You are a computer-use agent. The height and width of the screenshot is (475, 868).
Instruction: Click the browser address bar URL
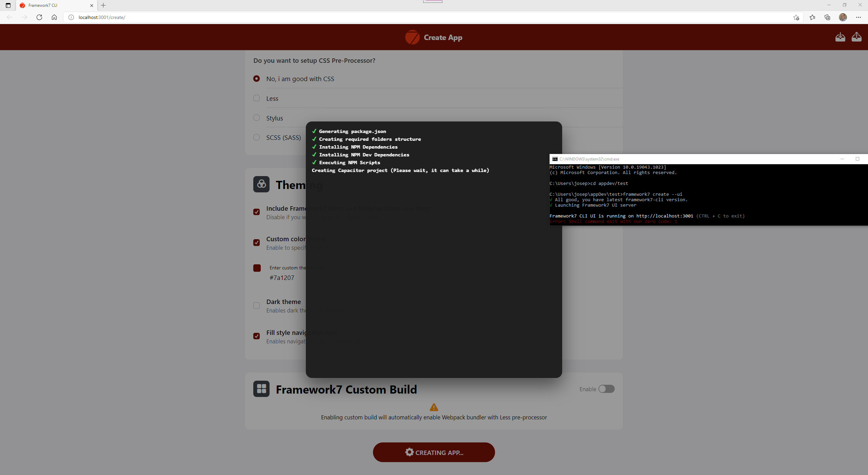(x=102, y=17)
